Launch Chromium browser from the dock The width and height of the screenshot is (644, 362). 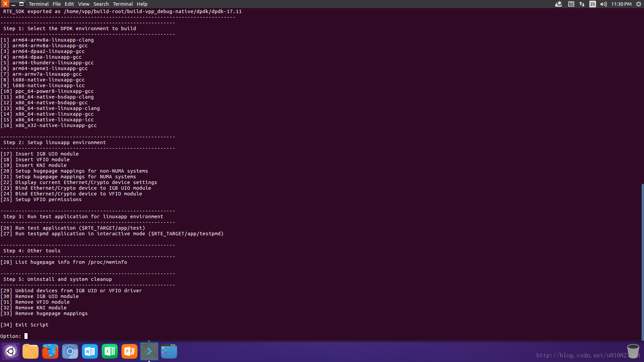click(70, 351)
